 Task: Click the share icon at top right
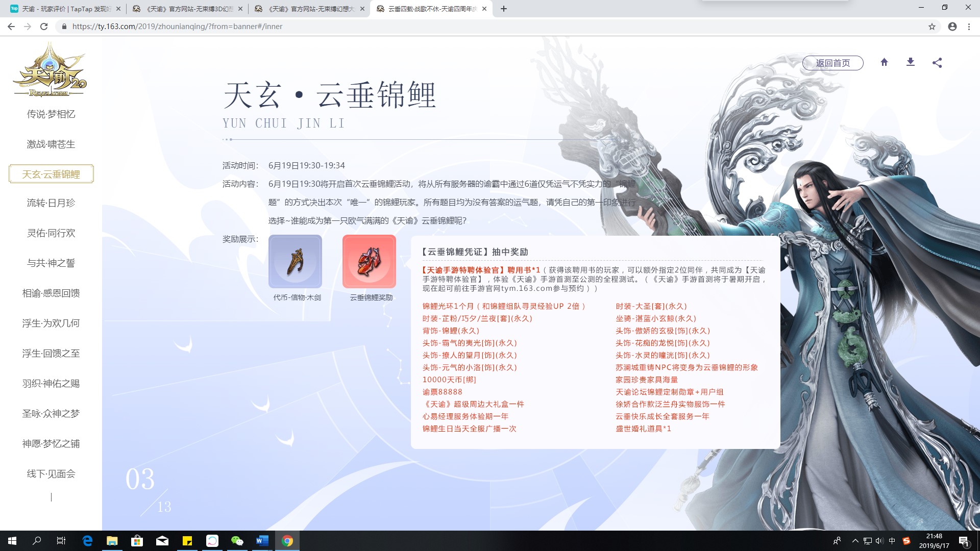(x=937, y=63)
